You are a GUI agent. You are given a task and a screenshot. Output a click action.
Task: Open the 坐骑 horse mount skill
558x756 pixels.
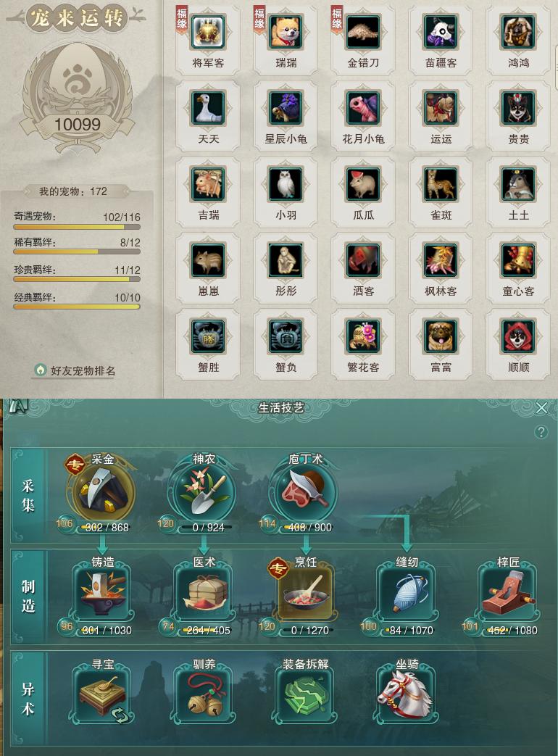(x=407, y=695)
